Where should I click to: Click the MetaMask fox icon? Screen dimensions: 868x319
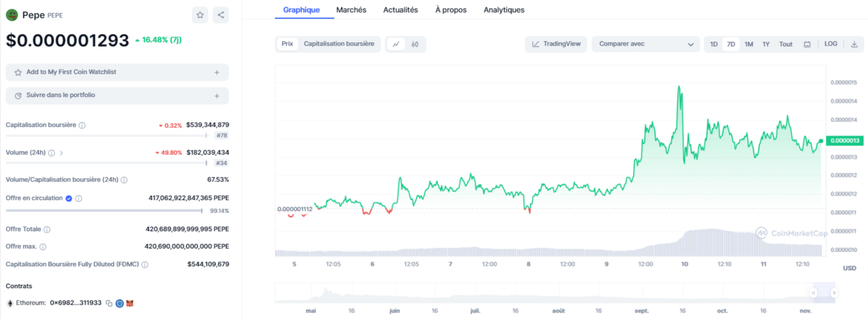point(130,303)
